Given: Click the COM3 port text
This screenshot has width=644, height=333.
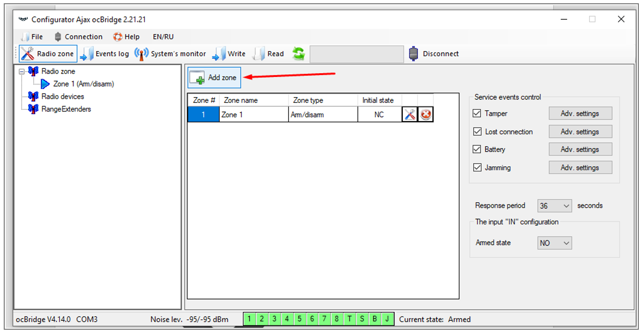Looking at the screenshot, I should point(87,319).
